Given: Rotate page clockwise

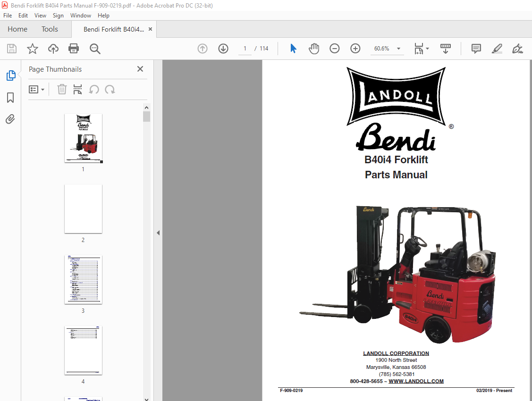Looking at the screenshot, I should click(110, 90).
